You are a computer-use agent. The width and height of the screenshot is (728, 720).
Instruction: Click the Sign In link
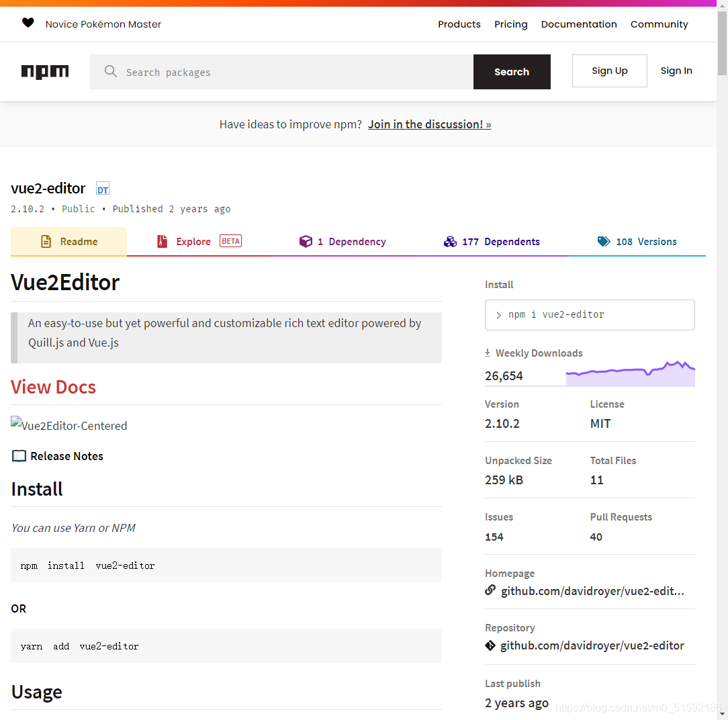pyautogui.click(x=676, y=71)
